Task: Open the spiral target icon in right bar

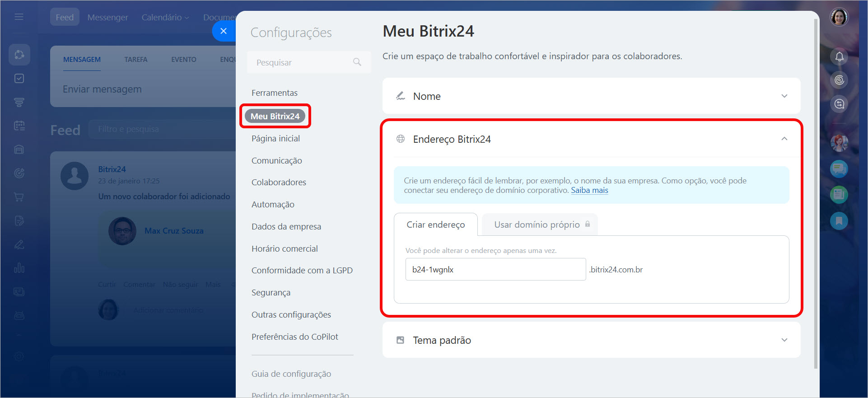Action: click(x=839, y=80)
